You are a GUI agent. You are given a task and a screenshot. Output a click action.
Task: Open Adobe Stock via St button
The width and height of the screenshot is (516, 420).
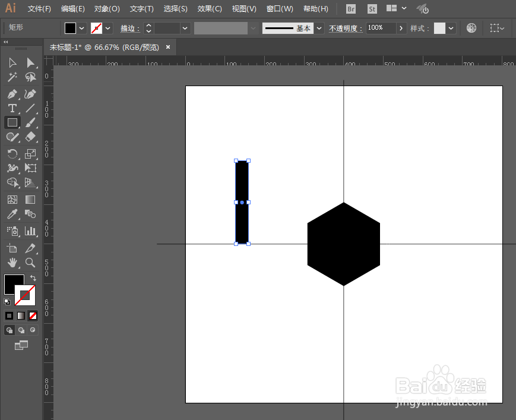point(372,10)
